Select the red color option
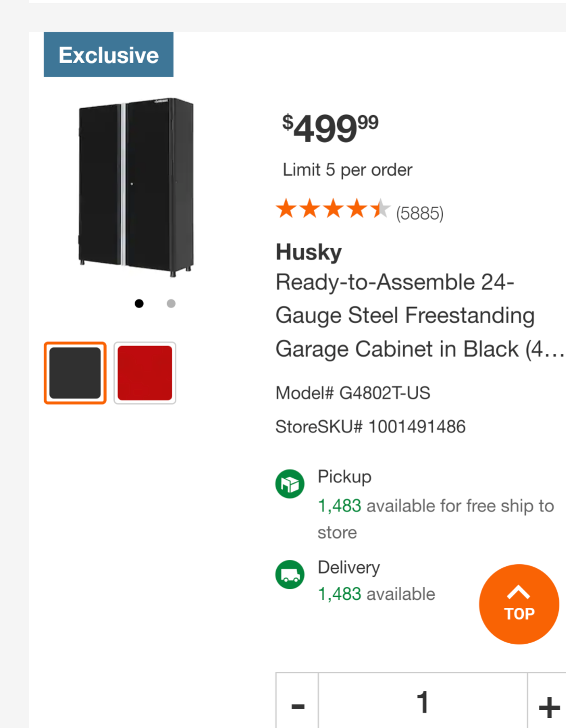The width and height of the screenshot is (566, 728). [145, 373]
